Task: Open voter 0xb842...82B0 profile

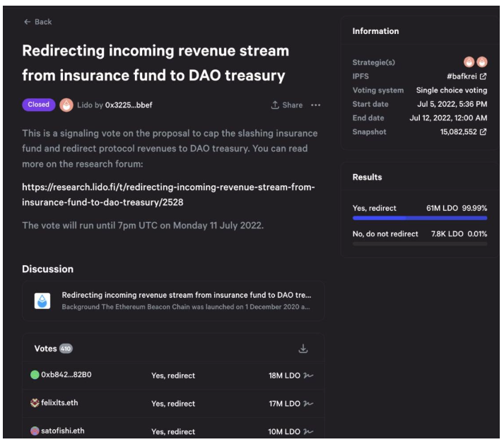Action: click(66, 374)
